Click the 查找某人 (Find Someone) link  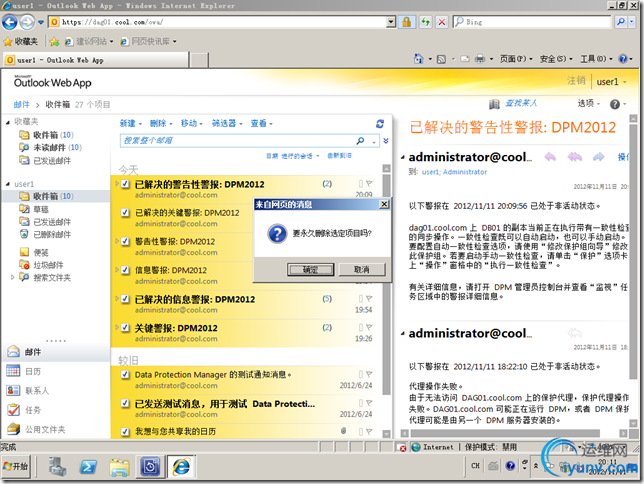pyautogui.click(x=521, y=103)
